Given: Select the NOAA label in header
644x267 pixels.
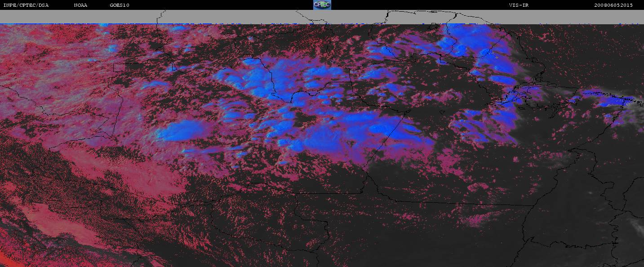Looking at the screenshot, I should pos(81,5).
